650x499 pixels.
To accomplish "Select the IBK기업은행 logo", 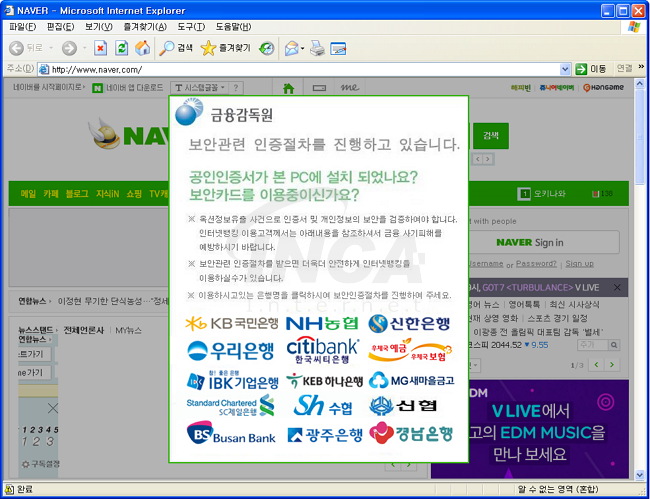I will pos(232,381).
